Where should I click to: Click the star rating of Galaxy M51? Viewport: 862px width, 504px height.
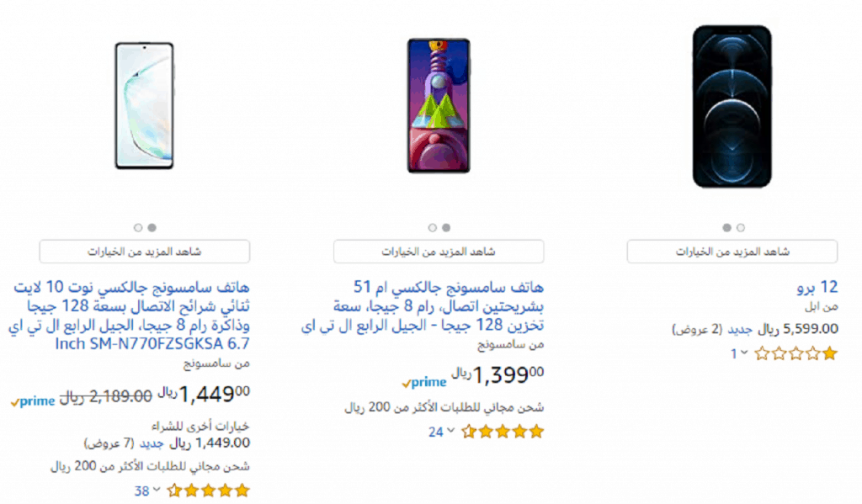click(503, 432)
